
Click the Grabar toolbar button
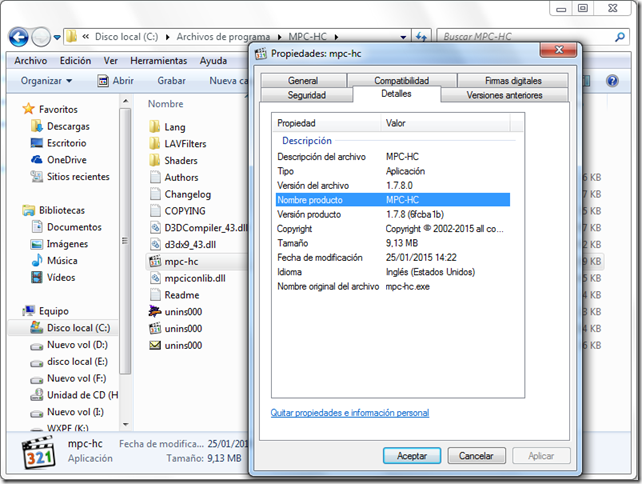pos(172,81)
